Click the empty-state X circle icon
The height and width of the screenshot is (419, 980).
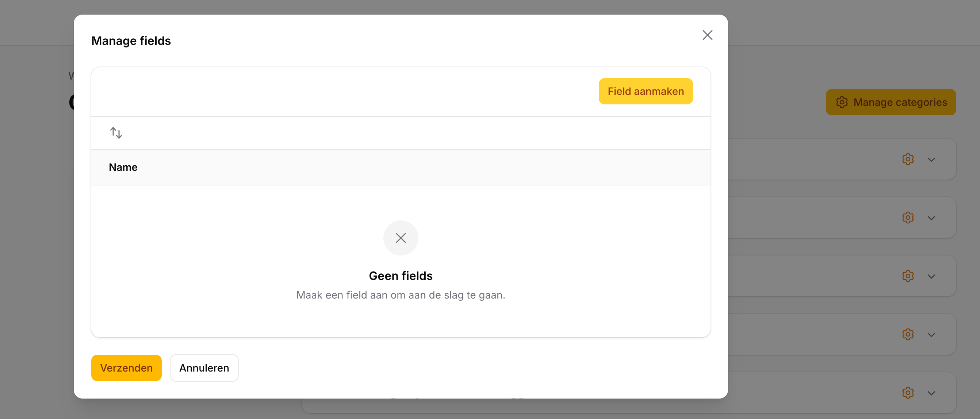pyautogui.click(x=401, y=238)
